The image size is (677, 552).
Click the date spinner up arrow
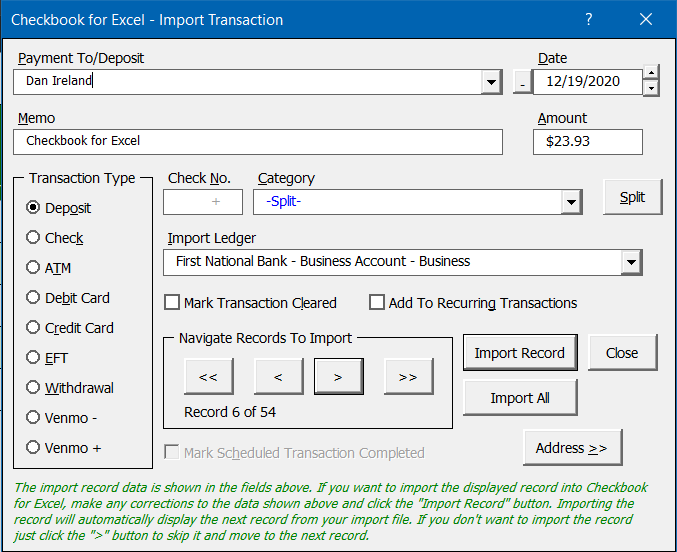pos(651,72)
